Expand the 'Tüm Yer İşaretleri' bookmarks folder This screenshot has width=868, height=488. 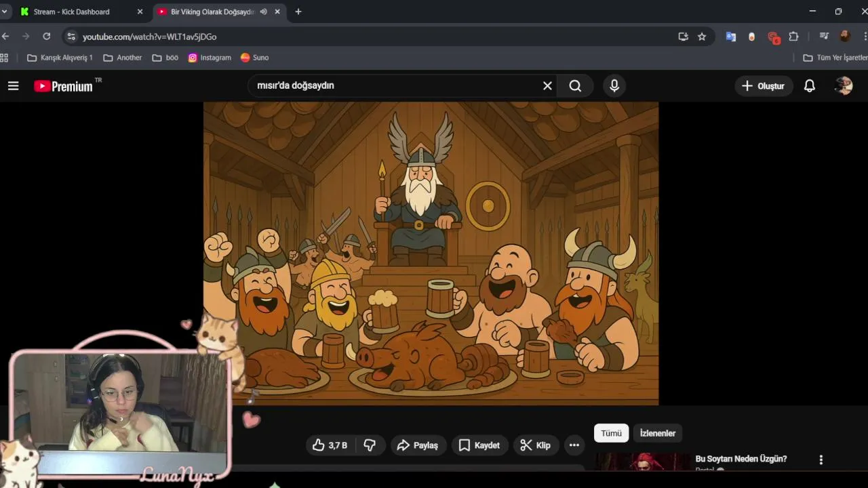pyautogui.click(x=835, y=58)
